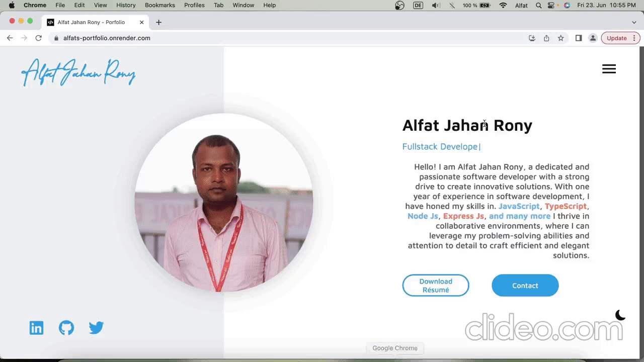Open the GitHub profile icon
The image size is (644, 362).
click(x=66, y=328)
